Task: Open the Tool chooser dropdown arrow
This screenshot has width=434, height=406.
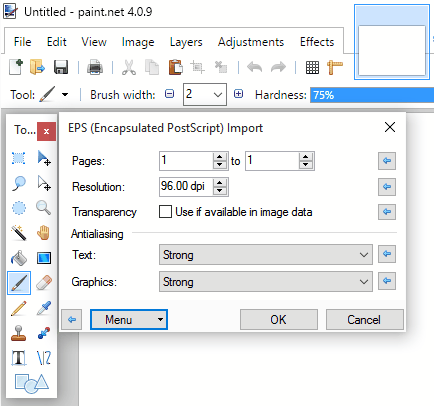Action: (x=65, y=95)
